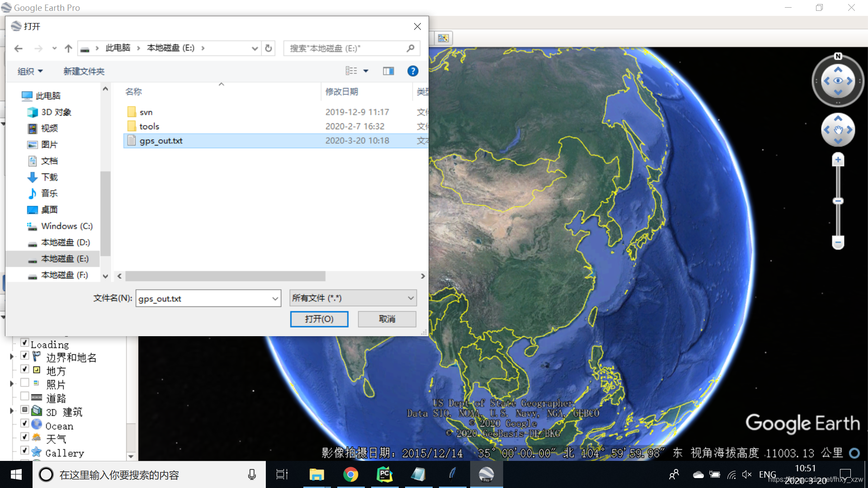Click the Google Earth toolbar image icon
Image resolution: width=868 pixels, height=488 pixels.
tap(443, 38)
